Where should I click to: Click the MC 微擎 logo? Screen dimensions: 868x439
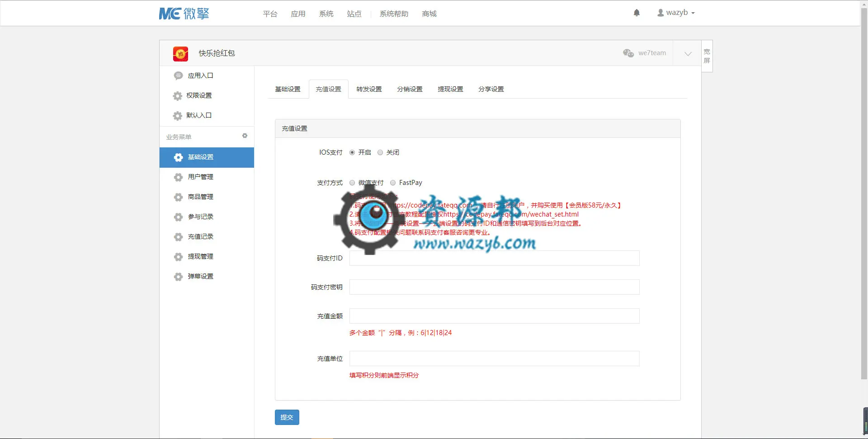click(184, 14)
